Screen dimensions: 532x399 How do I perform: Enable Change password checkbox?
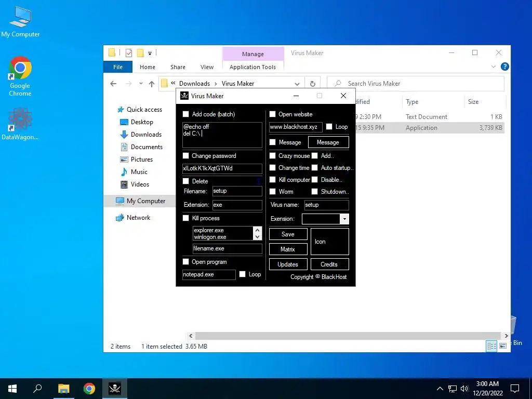(x=185, y=156)
